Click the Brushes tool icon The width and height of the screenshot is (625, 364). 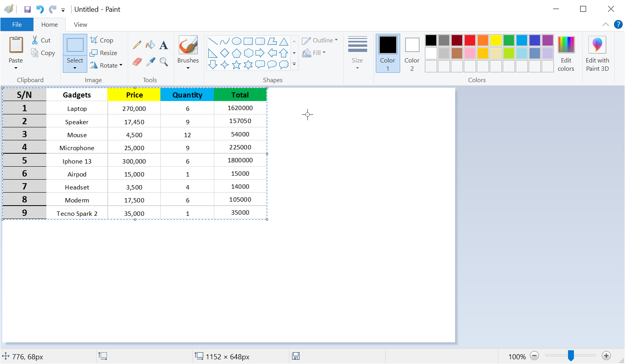coord(188,45)
